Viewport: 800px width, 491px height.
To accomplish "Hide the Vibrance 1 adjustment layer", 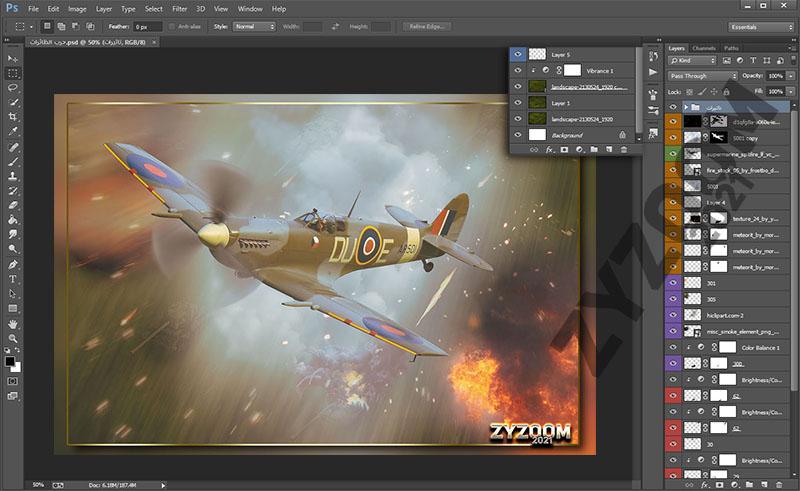I will pyautogui.click(x=518, y=70).
